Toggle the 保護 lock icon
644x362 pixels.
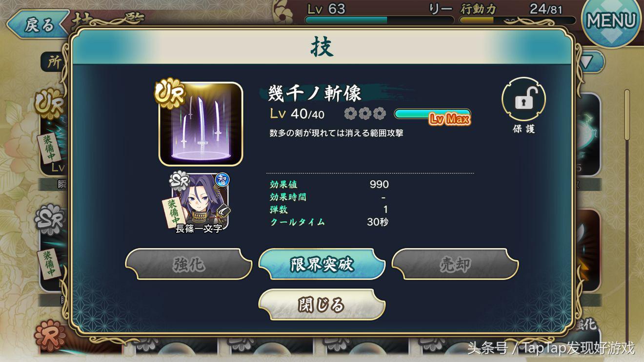[x=523, y=100]
